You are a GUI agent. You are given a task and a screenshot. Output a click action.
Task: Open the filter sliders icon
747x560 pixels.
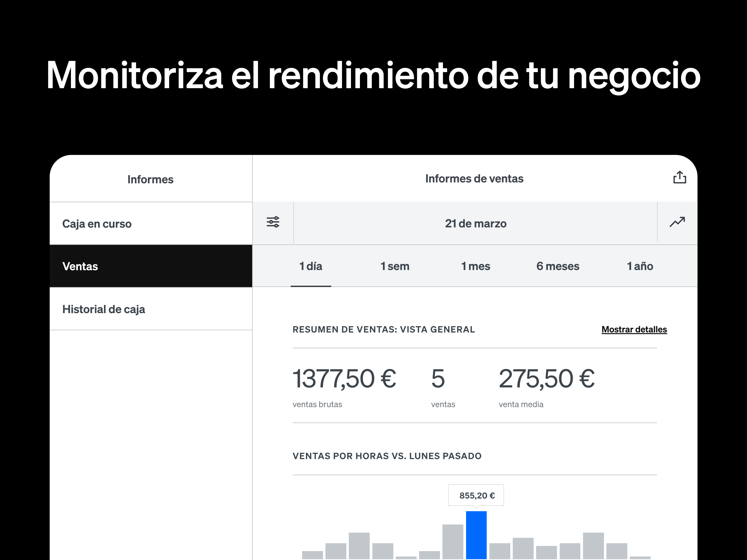(x=273, y=222)
